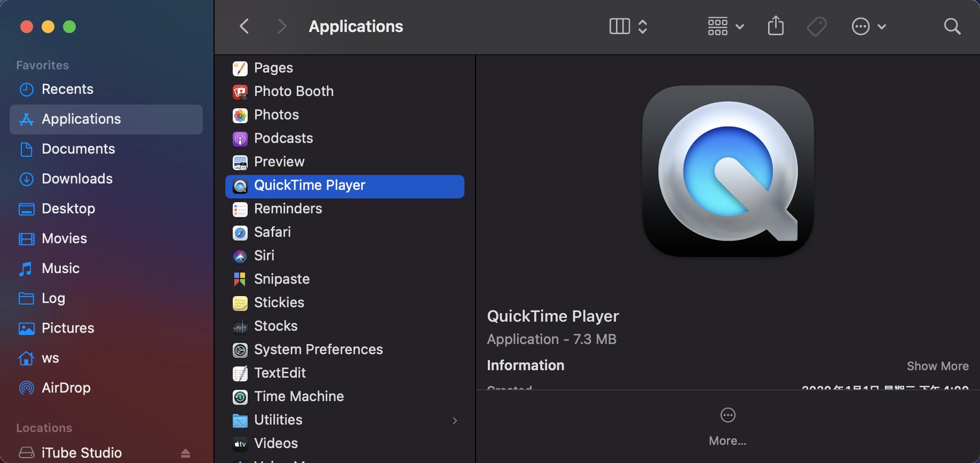This screenshot has height=463, width=980.
Task: Open Music in the sidebar
Action: click(x=106, y=268)
